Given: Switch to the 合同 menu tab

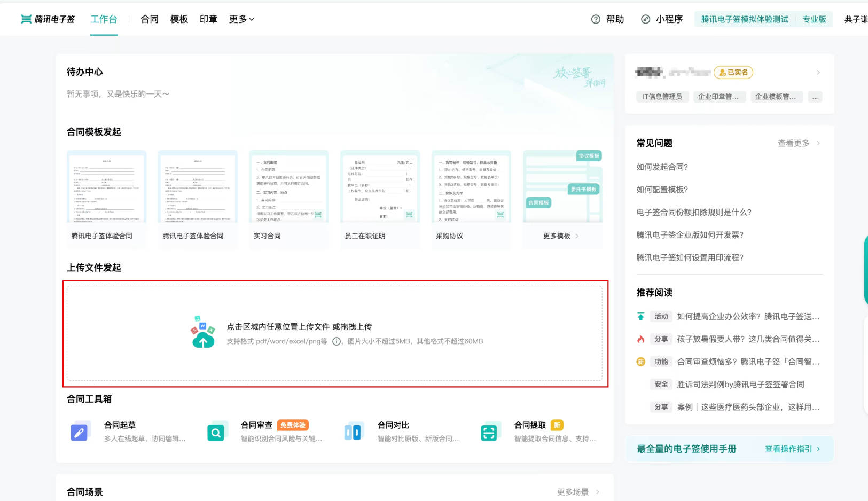Looking at the screenshot, I should [150, 19].
